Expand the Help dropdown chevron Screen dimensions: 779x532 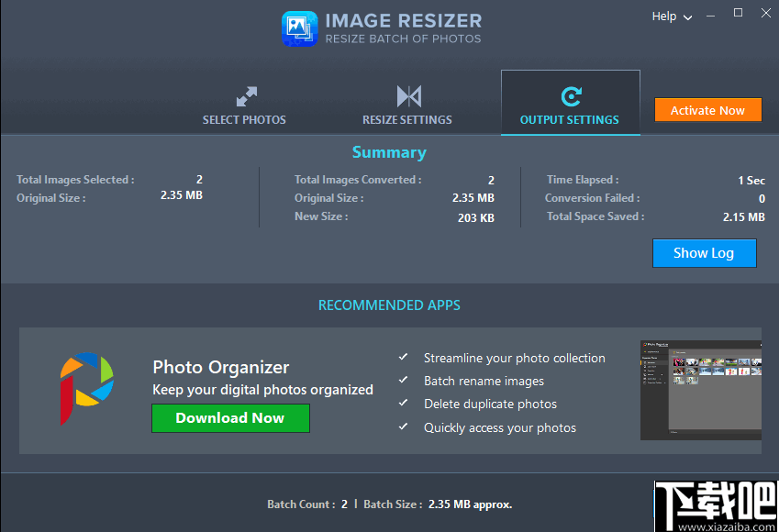(688, 17)
